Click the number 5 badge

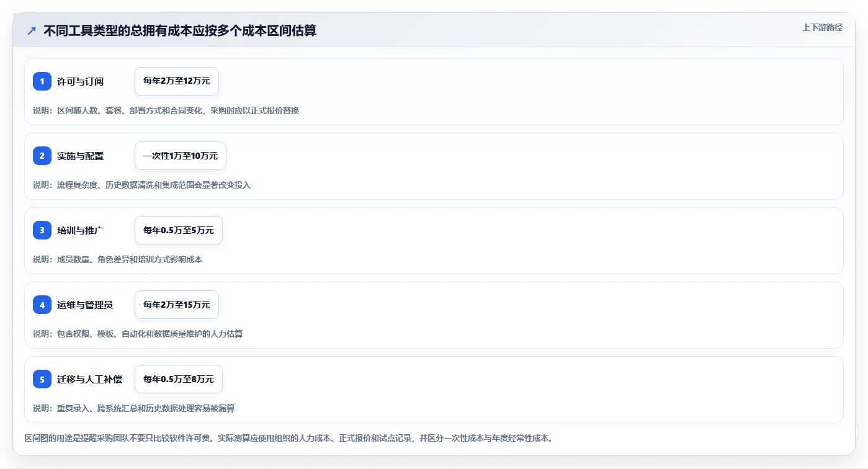[42, 379]
